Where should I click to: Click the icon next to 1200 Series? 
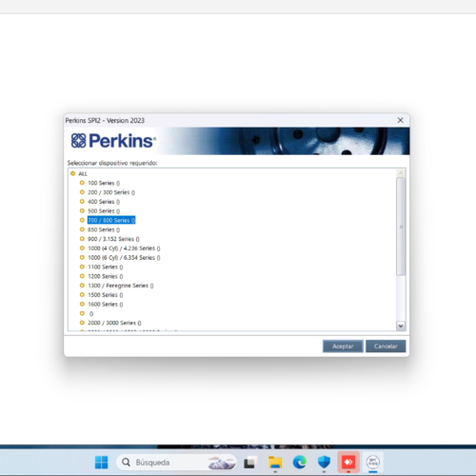pos(82,276)
